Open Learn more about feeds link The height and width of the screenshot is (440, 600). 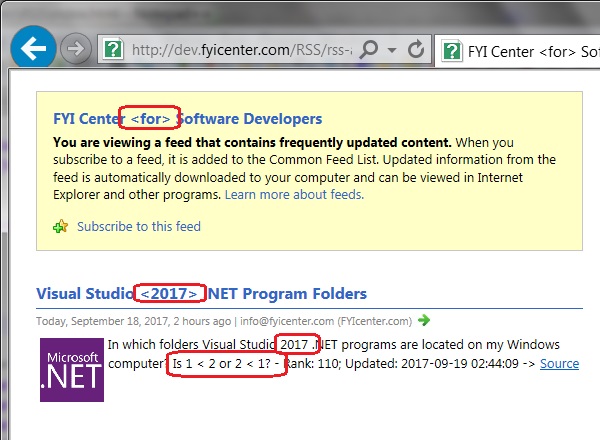point(294,195)
